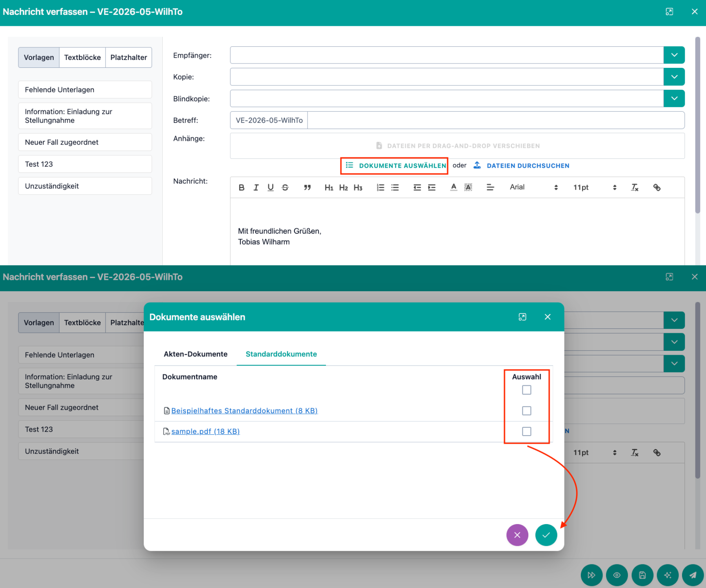The image size is (706, 588).
Task: Expand the Empfänger dropdown in top window
Action: [x=674, y=55]
